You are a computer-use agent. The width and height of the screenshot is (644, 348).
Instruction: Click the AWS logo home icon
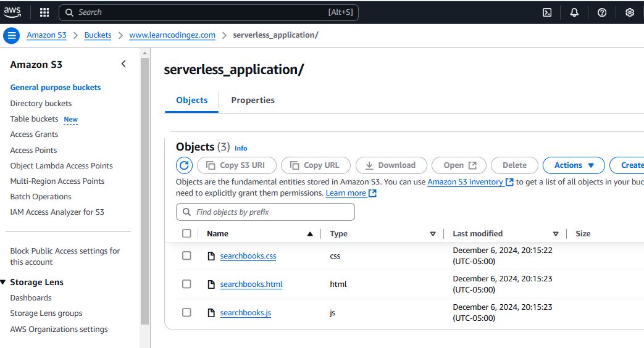point(12,12)
